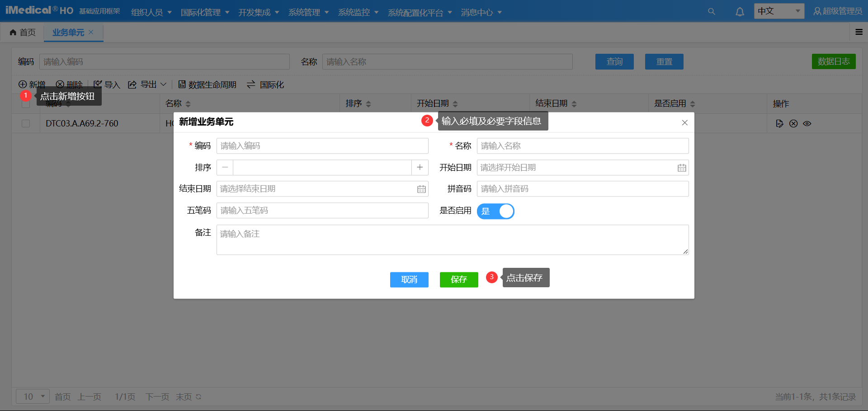
Task: Expand the 中文 language dropdown
Action: [x=779, y=11]
